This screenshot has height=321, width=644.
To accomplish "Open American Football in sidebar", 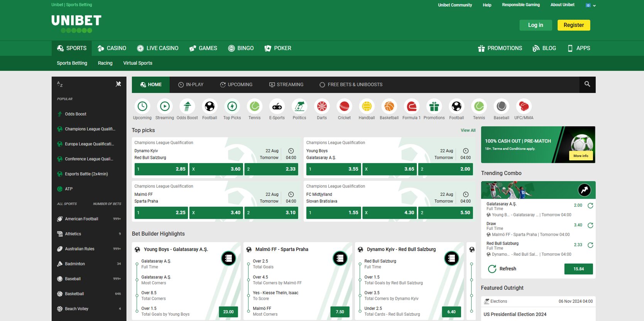I will point(89,219).
